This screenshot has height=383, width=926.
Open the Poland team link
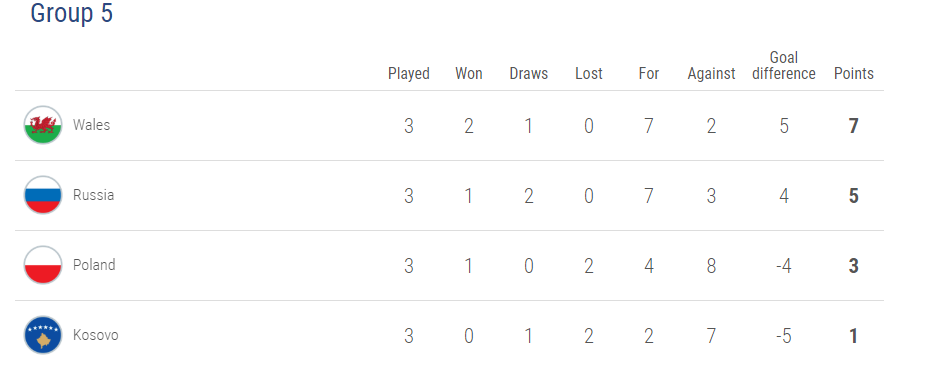pyautogui.click(x=94, y=265)
